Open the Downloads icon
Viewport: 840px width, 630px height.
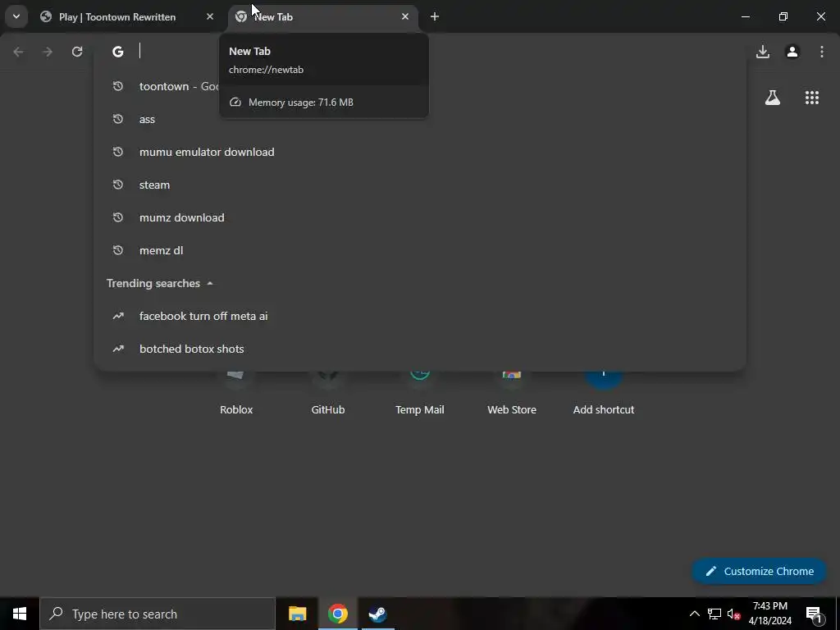point(763,52)
